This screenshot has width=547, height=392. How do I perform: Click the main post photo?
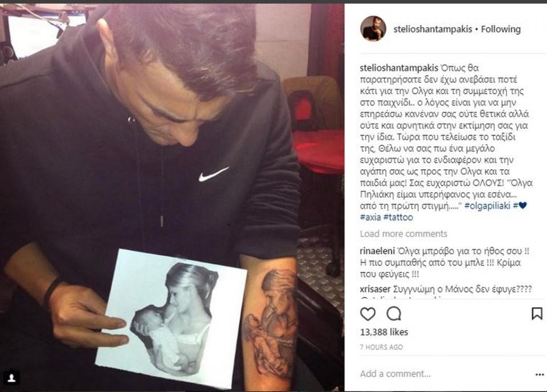(x=172, y=197)
